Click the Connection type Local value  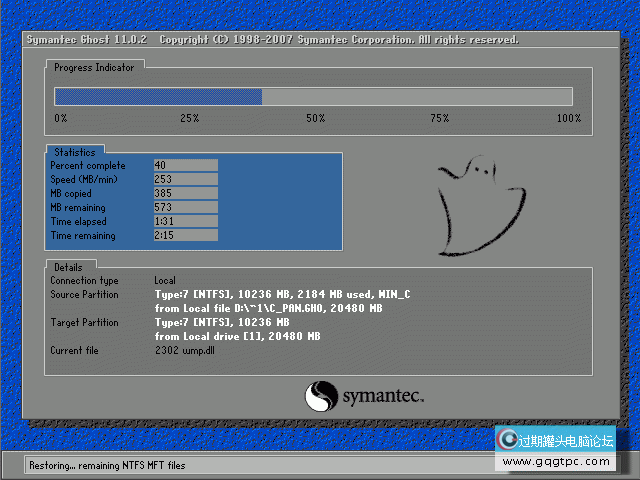click(165, 281)
